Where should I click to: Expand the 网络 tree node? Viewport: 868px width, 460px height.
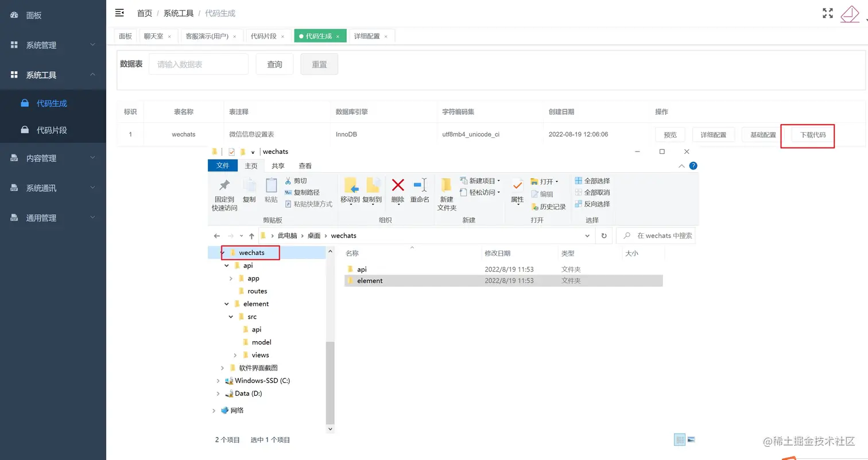pos(213,410)
